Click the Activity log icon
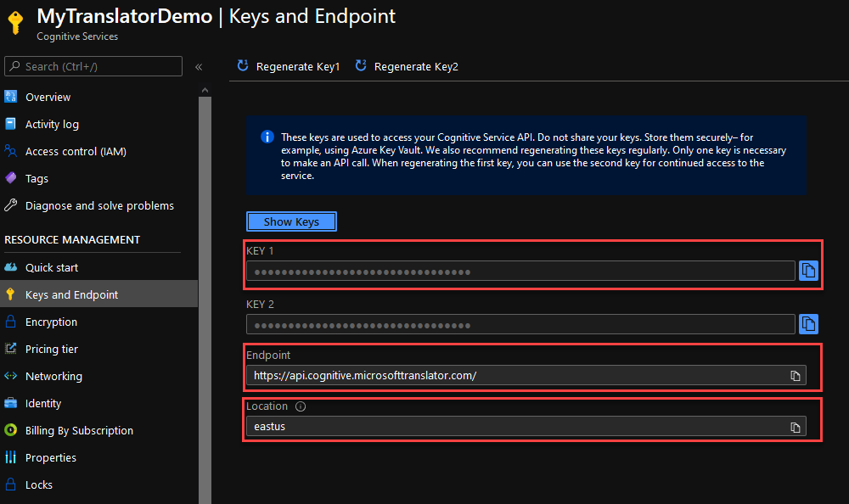This screenshot has width=849, height=504. coord(10,124)
